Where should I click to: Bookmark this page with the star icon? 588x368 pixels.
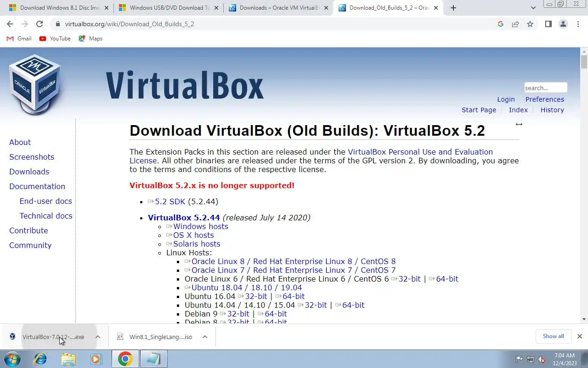click(530, 24)
